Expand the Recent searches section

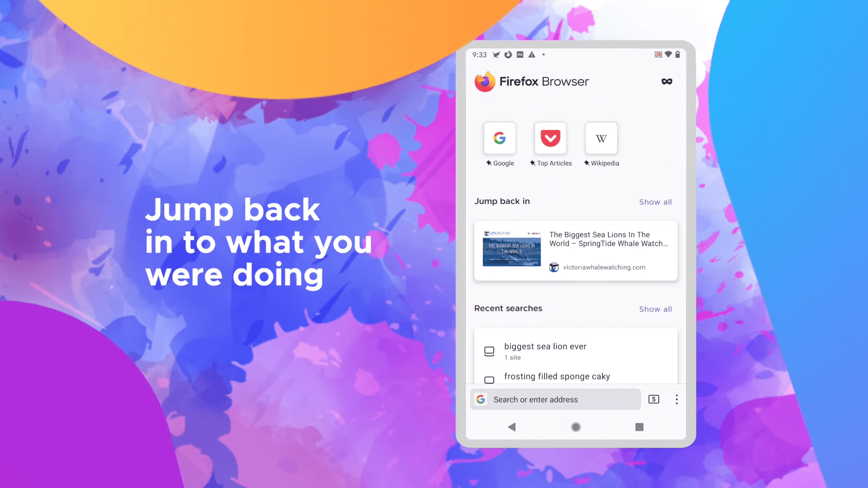click(655, 309)
